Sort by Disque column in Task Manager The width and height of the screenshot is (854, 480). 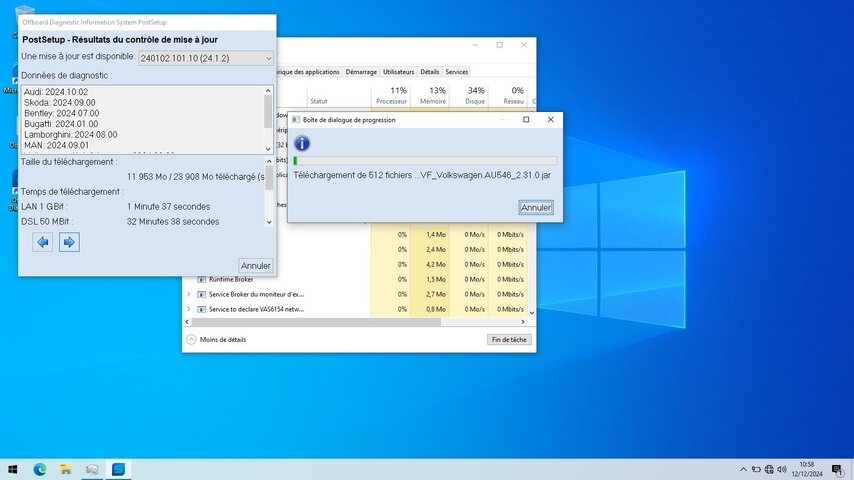click(x=469, y=95)
